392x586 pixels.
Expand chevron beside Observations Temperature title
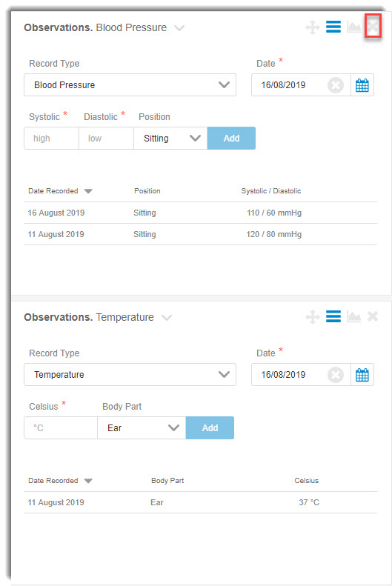[x=167, y=318]
